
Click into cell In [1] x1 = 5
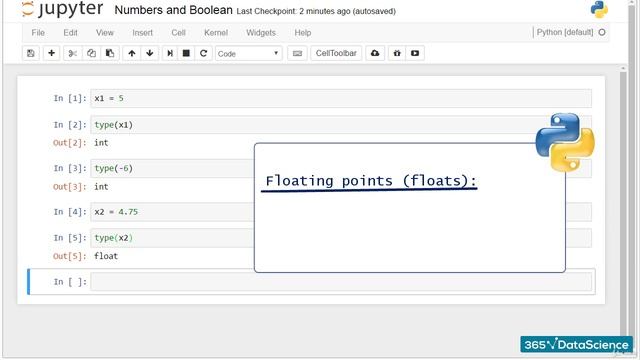(341, 98)
